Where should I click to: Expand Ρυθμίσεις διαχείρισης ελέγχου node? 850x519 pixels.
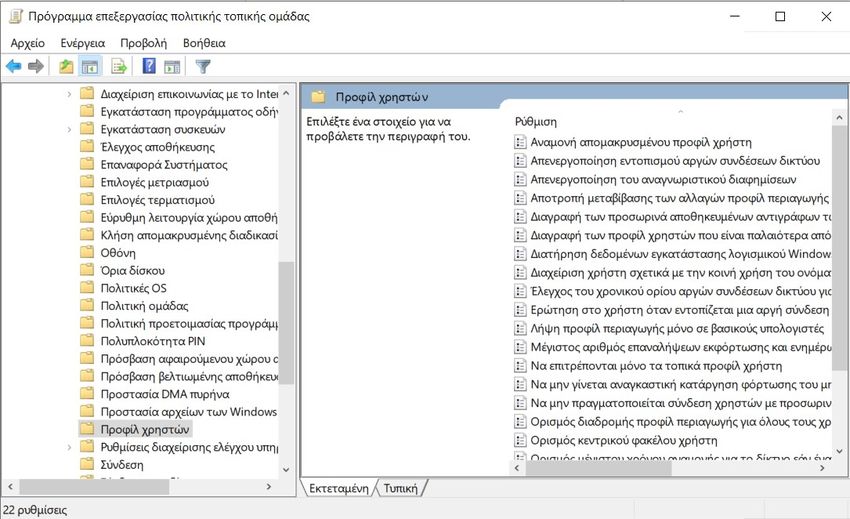pyautogui.click(x=69, y=447)
